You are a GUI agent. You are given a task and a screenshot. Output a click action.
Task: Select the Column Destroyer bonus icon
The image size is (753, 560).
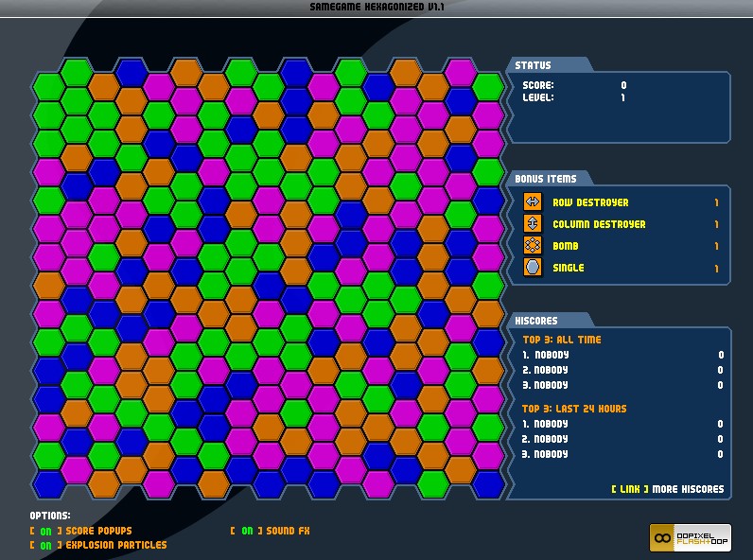pyautogui.click(x=532, y=224)
